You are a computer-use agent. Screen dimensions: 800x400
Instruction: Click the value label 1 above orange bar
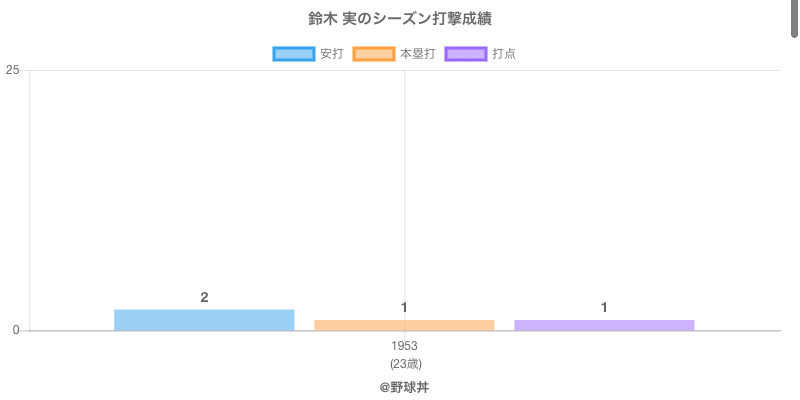click(x=404, y=307)
